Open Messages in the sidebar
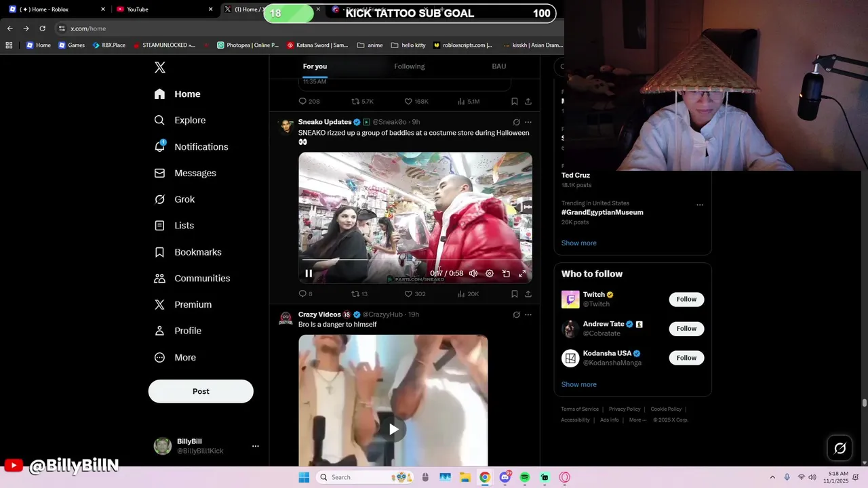Image resolution: width=868 pixels, height=488 pixels. click(x=185, y=173)
